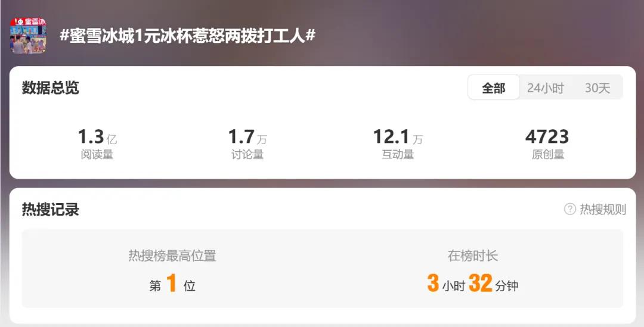
Task: Select the 12.1万 interaction count
Action: point(398,136)
